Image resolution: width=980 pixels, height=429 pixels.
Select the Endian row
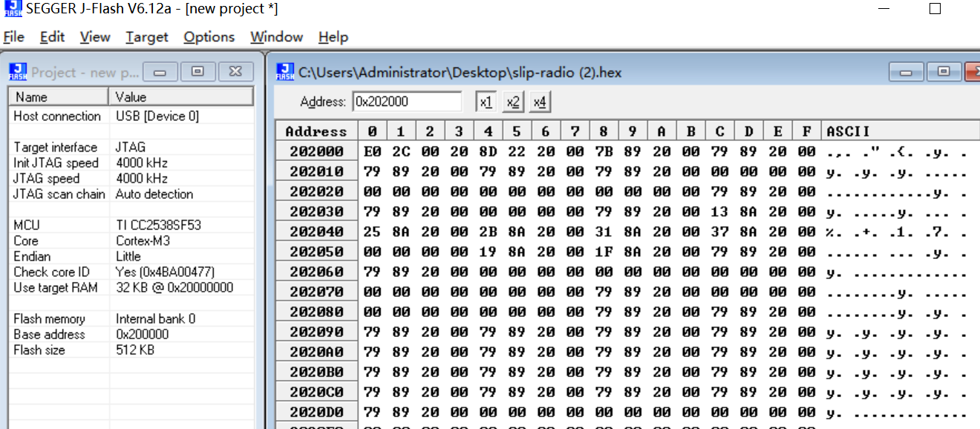tap(131, 256)
